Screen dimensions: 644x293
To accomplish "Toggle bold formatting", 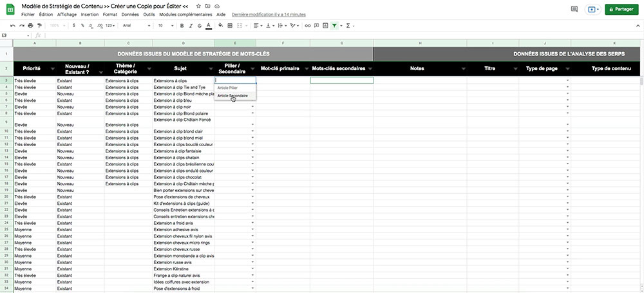I will coord(182,26).
